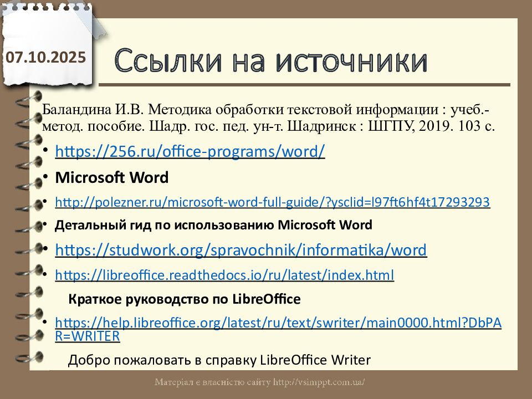Click the bullet before the 256.ru link

46,151
